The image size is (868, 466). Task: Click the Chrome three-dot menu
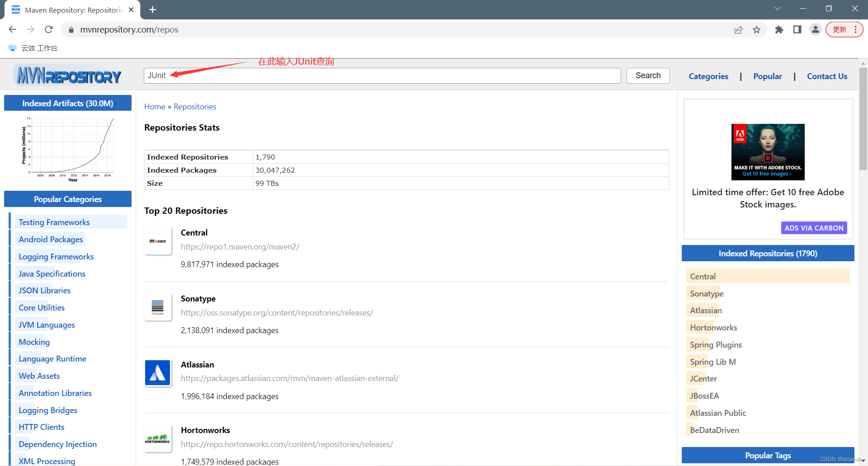[856, 30]
